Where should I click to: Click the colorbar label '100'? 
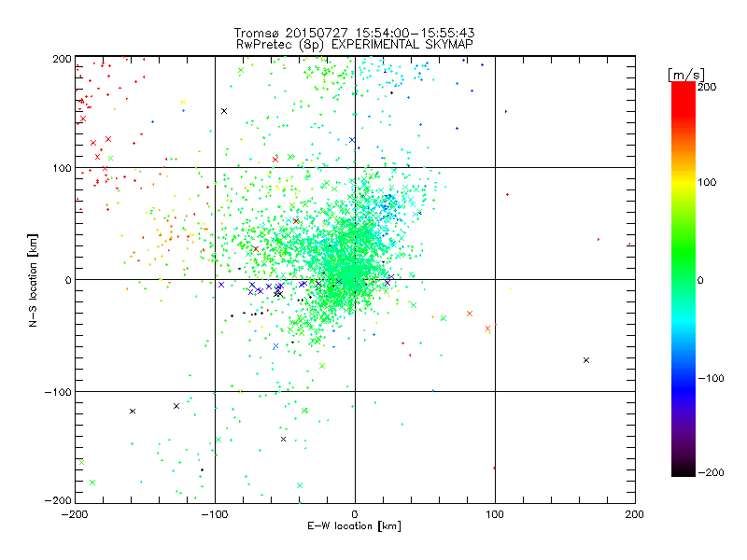coord(707,182)
